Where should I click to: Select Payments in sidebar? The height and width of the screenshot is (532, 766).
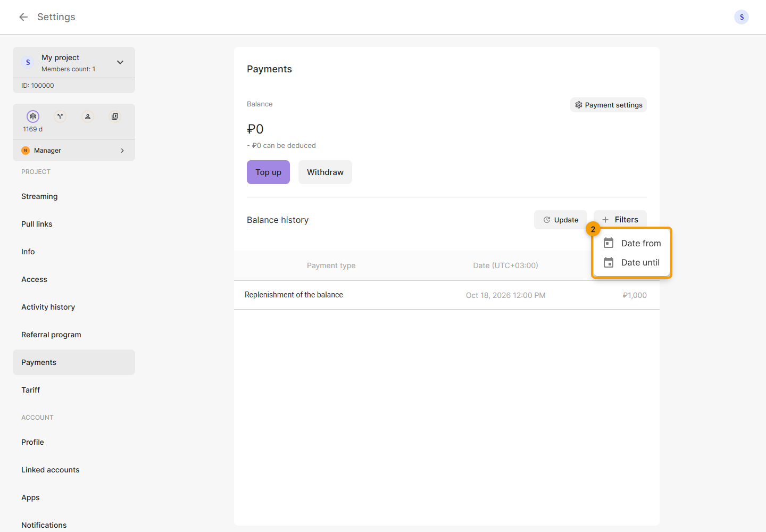(x=74, y=362)
